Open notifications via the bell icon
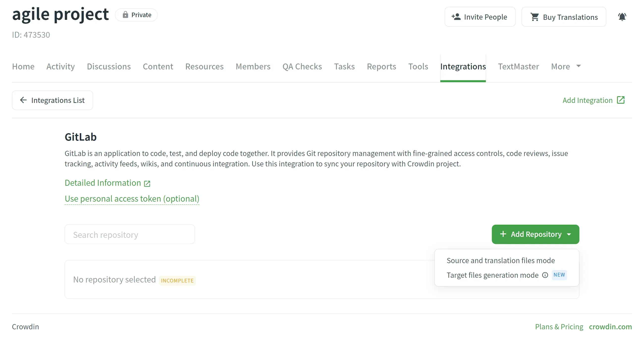The height and width of the screenshot is (340, 644). click(x=622, y=17)
